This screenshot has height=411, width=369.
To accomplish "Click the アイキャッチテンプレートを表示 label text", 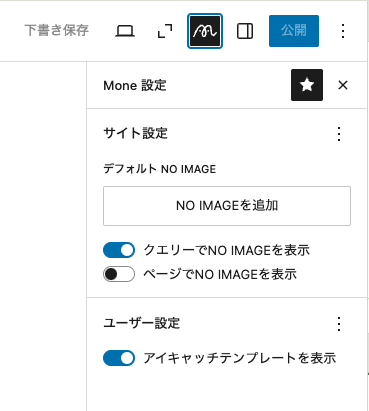I will [x=239, y=358].
